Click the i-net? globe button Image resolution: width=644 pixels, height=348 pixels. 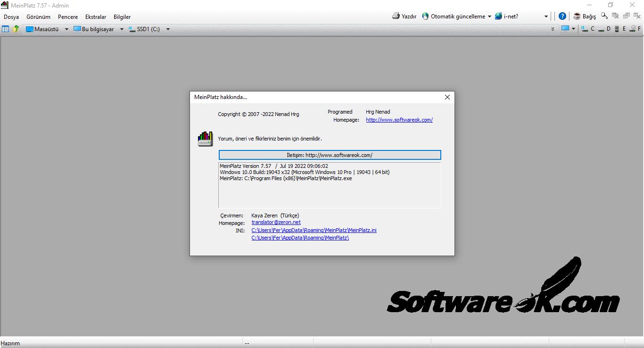[x=506, y=16]
